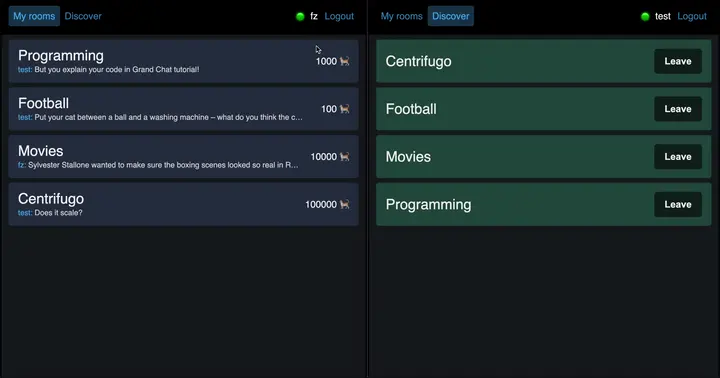
Task: Click the member count 100 in Football
Action: 329,109
